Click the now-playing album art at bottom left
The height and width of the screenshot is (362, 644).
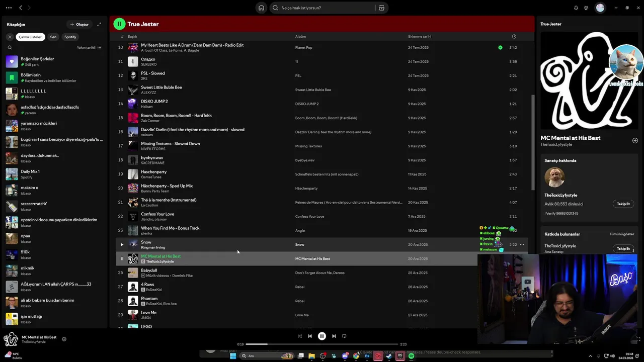(x=11, y=339)
